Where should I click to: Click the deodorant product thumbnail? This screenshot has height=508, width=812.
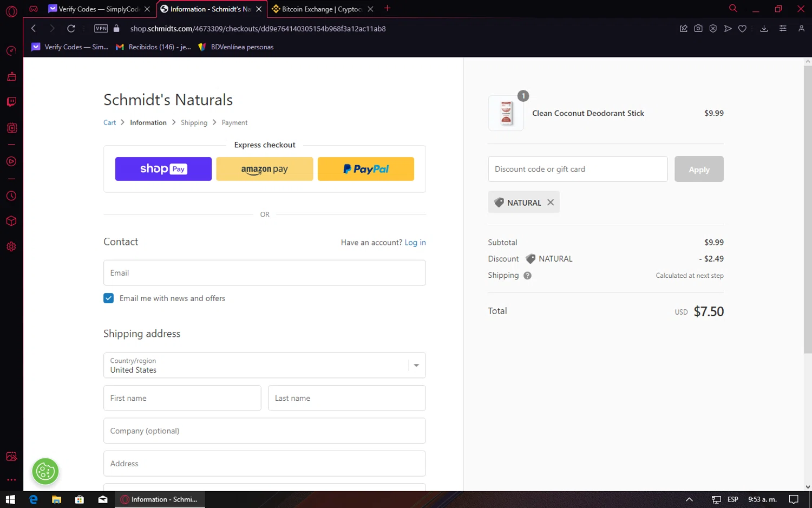[506, 113]
